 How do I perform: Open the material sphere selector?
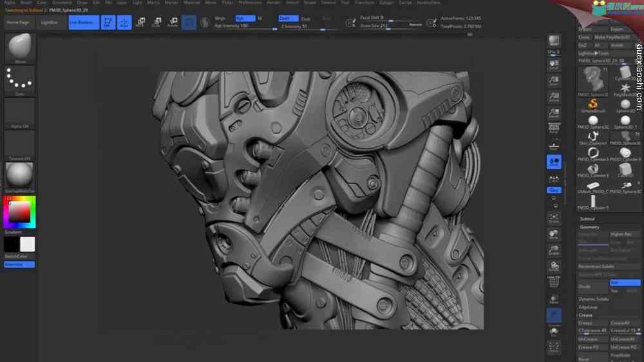[19, 177]
